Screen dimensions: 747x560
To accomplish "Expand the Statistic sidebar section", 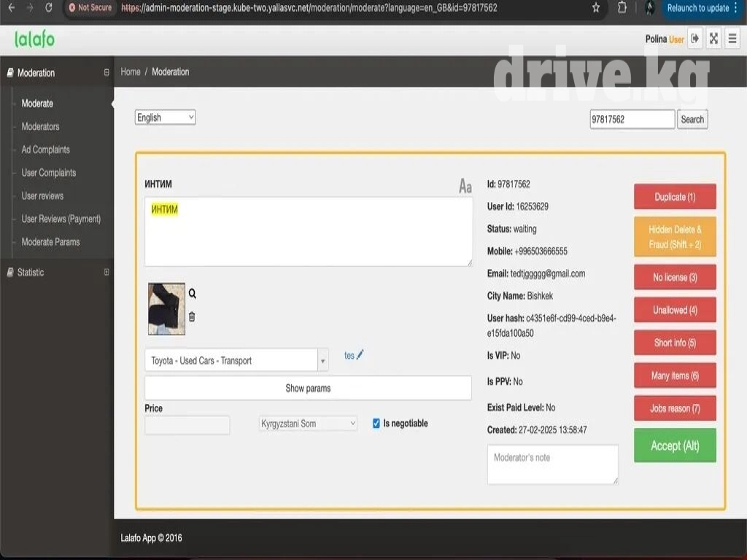I will (107, 272).
